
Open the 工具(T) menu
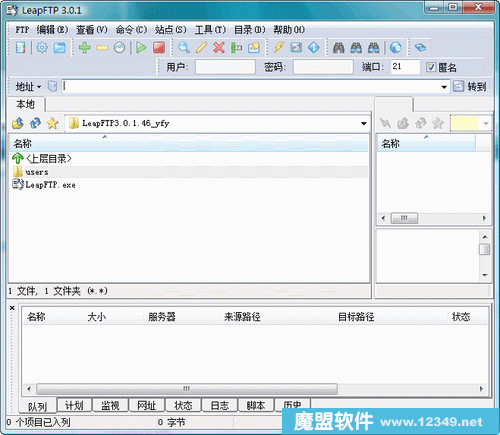pyautogui.click(x=210, y=30)
